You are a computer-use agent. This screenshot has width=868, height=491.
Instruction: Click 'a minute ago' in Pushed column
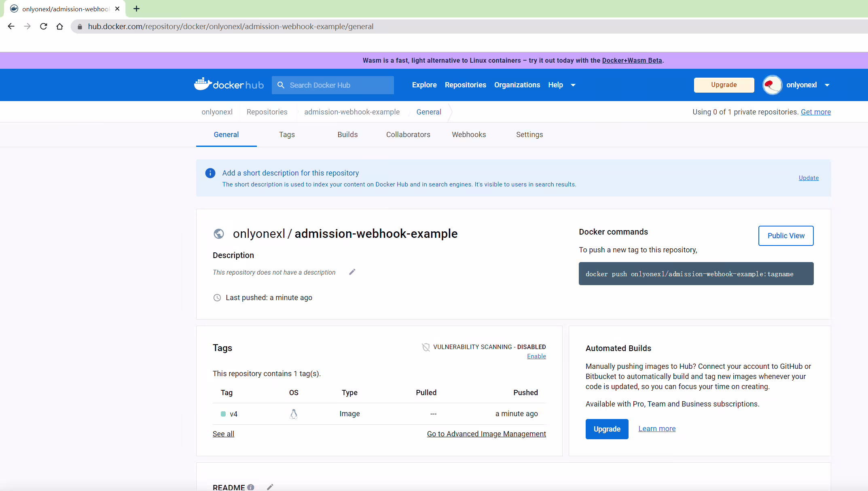(x=517, y=414)
